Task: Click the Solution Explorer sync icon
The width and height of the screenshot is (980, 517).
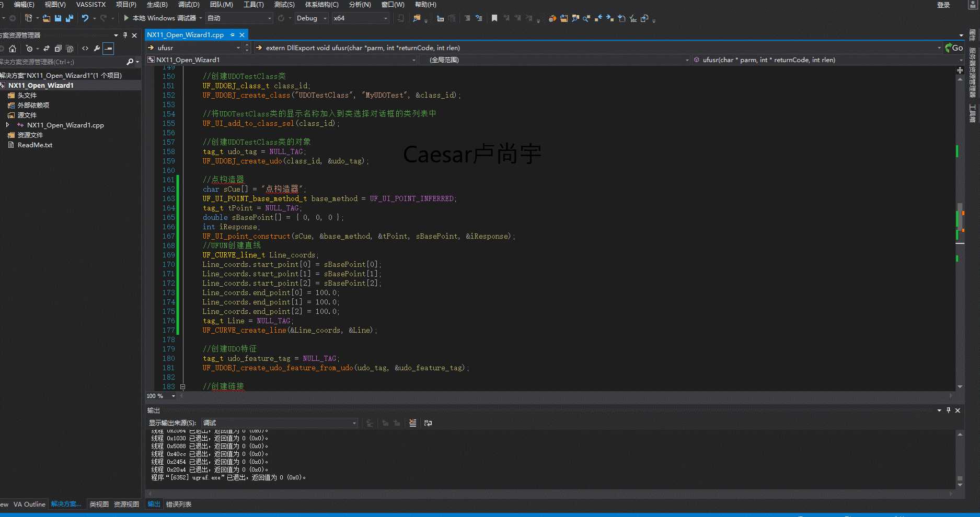Action: click(x=47, y=49)
